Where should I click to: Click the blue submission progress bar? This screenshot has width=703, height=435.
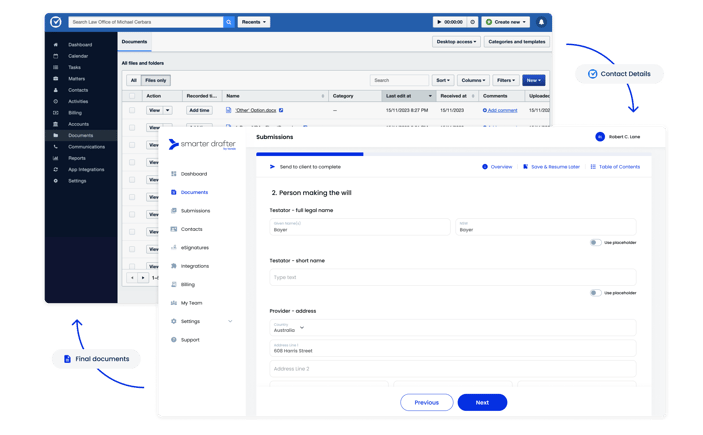(x=310, y=154)
